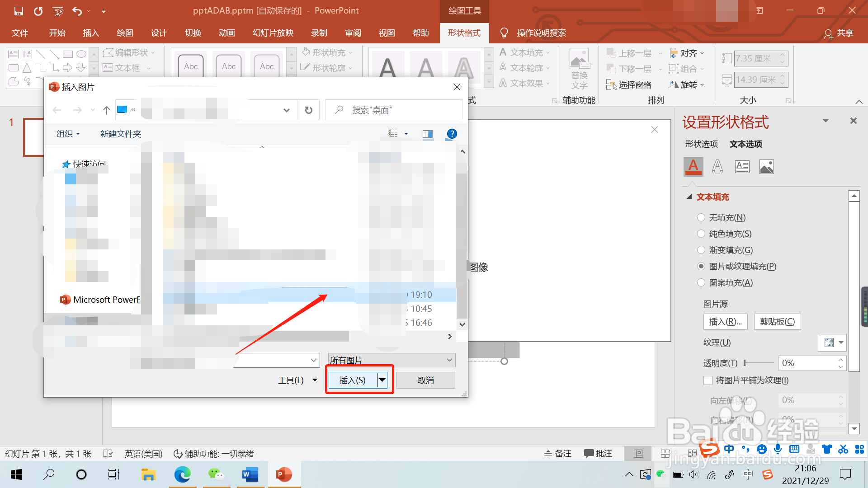The height and width of the screenshot is (488, 868).
Task: Open the help icon in dialog
Action: (x=452, y=134)
